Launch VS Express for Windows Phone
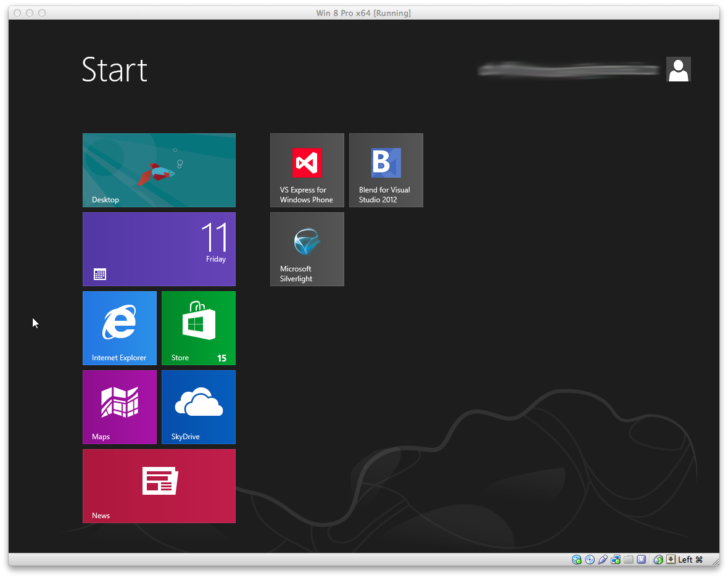 [x=307, y=170]
